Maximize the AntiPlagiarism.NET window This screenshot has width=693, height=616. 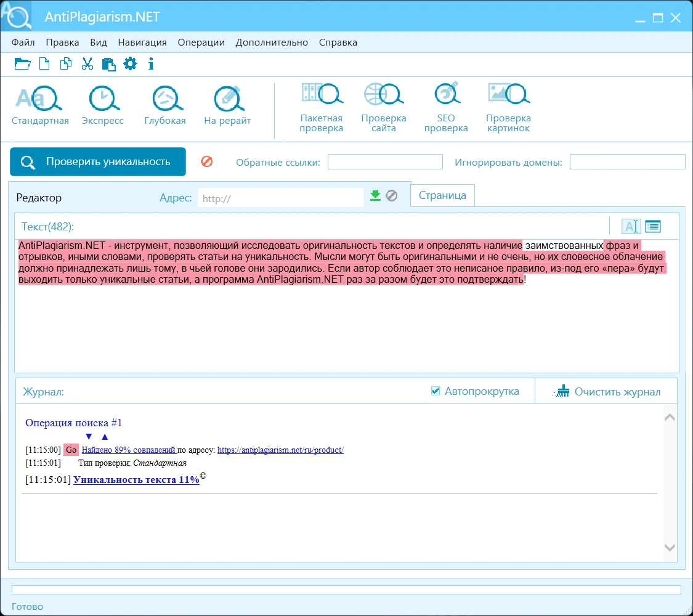[x=658, y=18]
